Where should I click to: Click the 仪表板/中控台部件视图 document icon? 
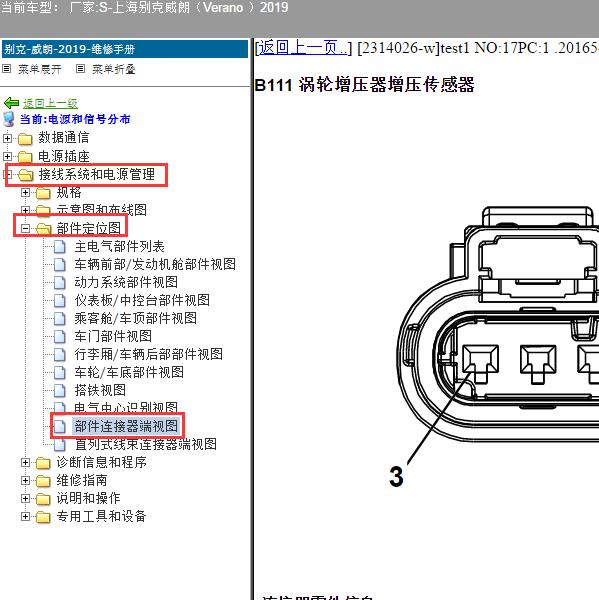59,301
